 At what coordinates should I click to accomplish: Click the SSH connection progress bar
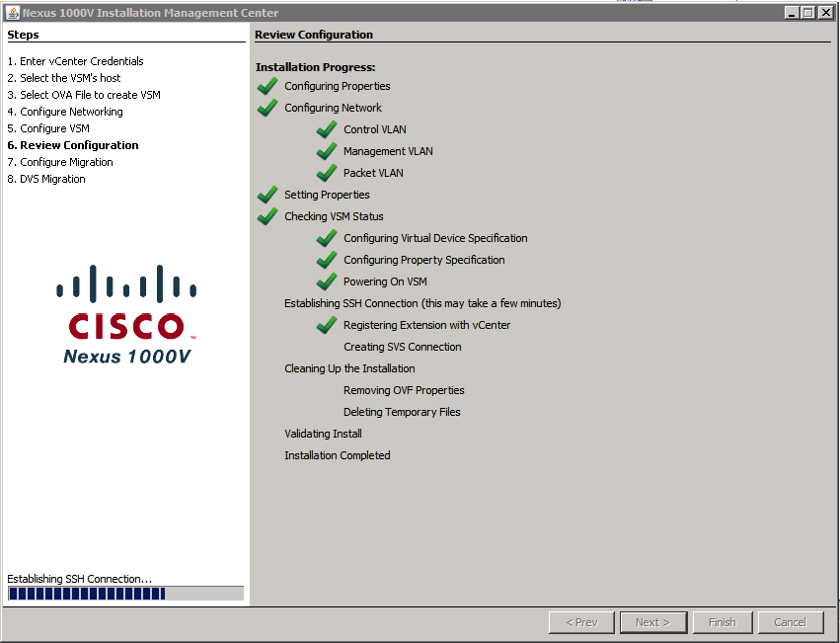(x=125, y=594)
